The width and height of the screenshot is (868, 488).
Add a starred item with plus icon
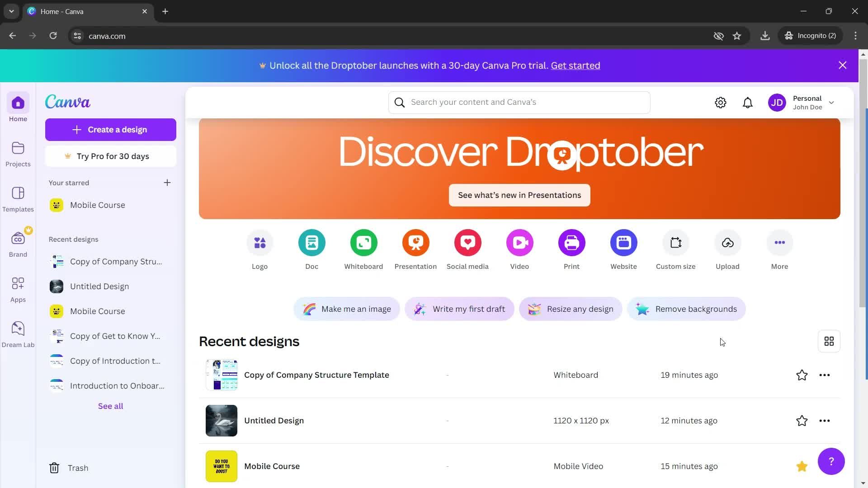coord(167,183)
